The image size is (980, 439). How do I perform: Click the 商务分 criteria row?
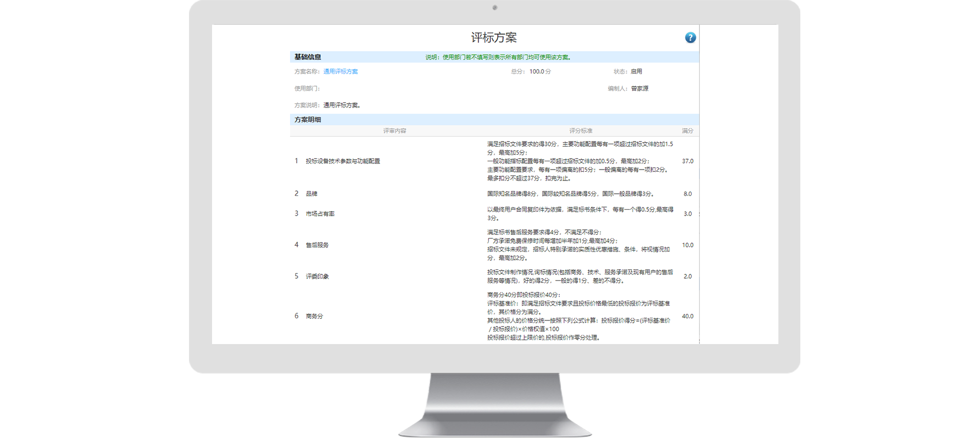pos(314,317)
